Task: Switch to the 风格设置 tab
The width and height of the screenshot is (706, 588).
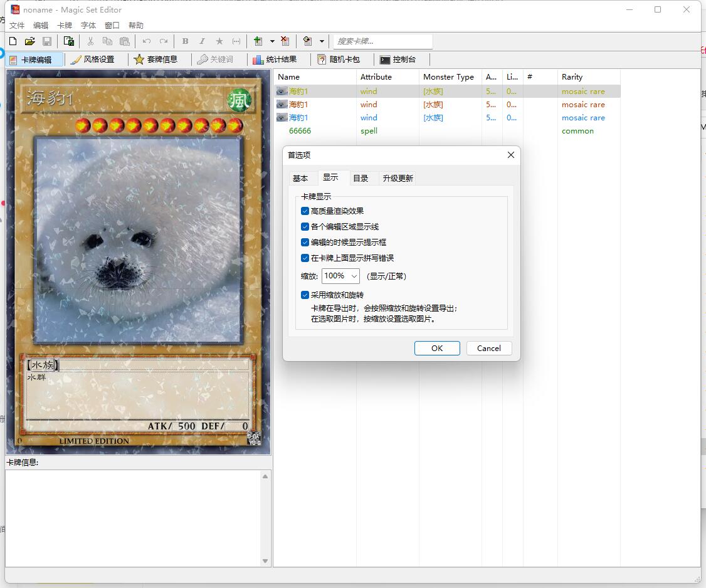Action: [x=93, y=60]
